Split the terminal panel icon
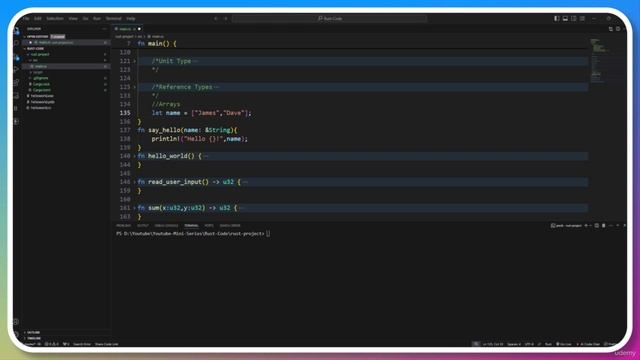 coord(596,225)
